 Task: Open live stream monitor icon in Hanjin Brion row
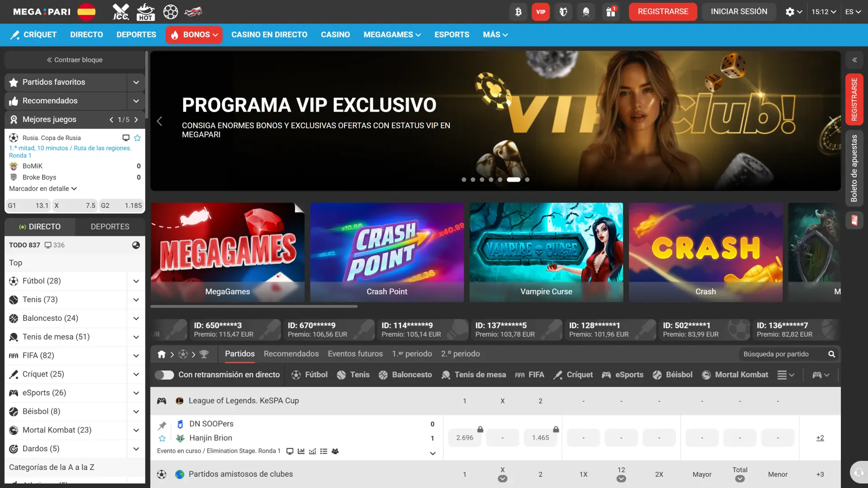(x=290, y=451)
